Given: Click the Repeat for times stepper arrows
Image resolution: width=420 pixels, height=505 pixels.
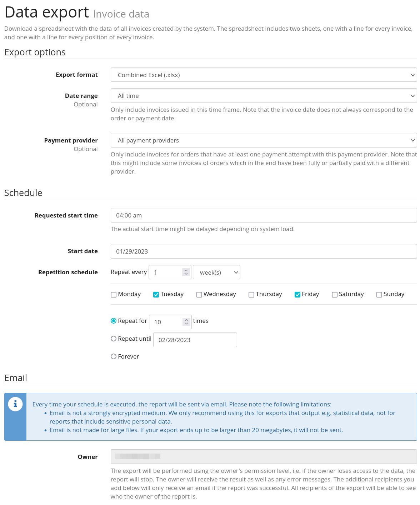Looking at the screenshot, I should [186, 322].
